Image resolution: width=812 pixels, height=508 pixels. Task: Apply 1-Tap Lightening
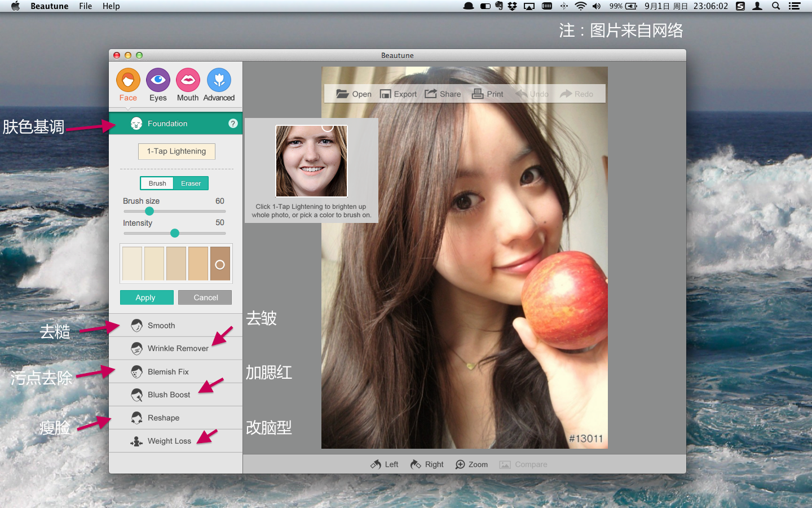coord(176,151)
